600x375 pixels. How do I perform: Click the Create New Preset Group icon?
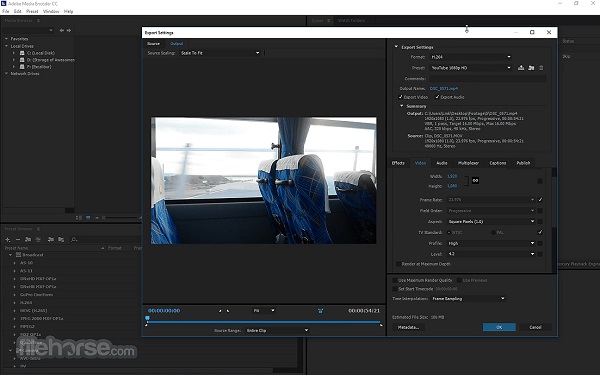28,240
